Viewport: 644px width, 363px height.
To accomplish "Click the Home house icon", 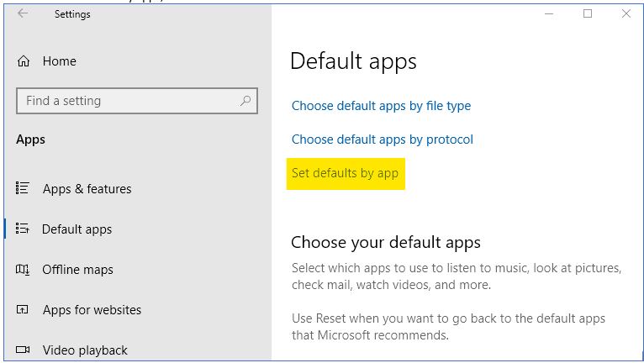I will pyautogui.click(x=24, y=61).
